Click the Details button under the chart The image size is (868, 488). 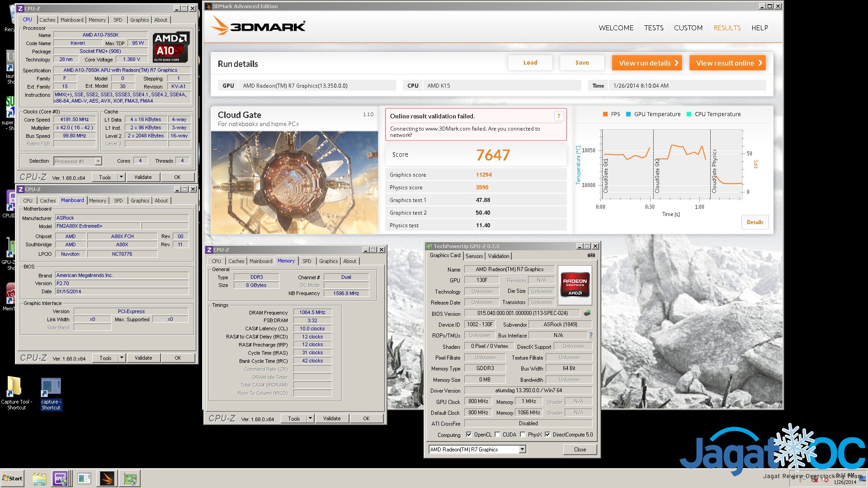coord(755,222)
